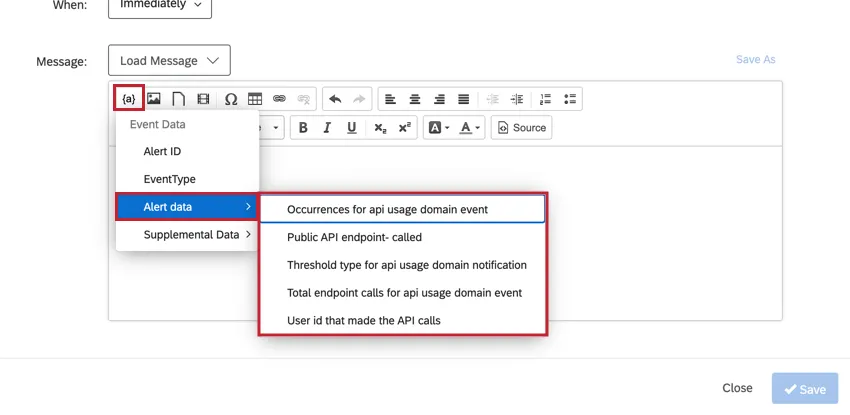Screen dimensions: 850x415
Task: Insert a numbered list
Action: pyautogui.click(x=545, y=99)
